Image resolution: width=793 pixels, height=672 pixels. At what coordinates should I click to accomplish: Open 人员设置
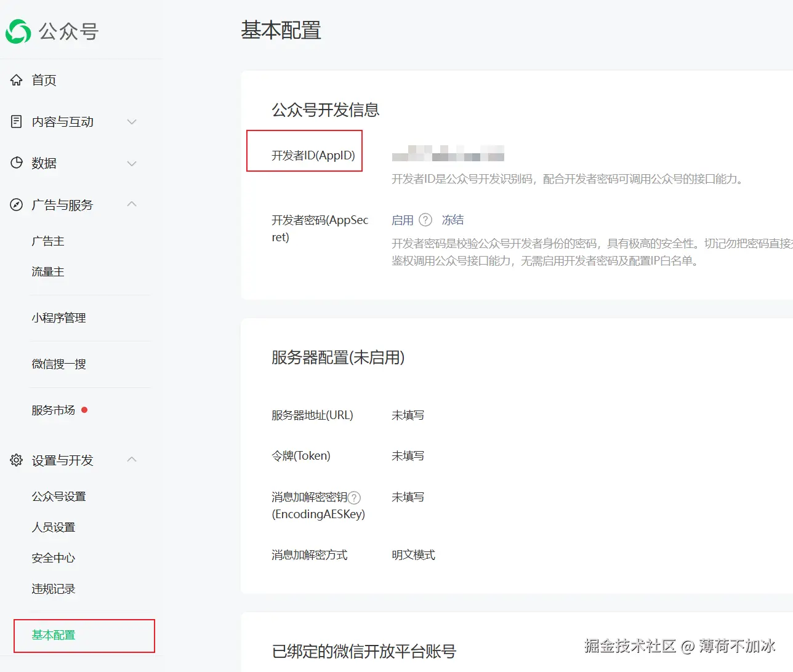(x=53, y=527)
